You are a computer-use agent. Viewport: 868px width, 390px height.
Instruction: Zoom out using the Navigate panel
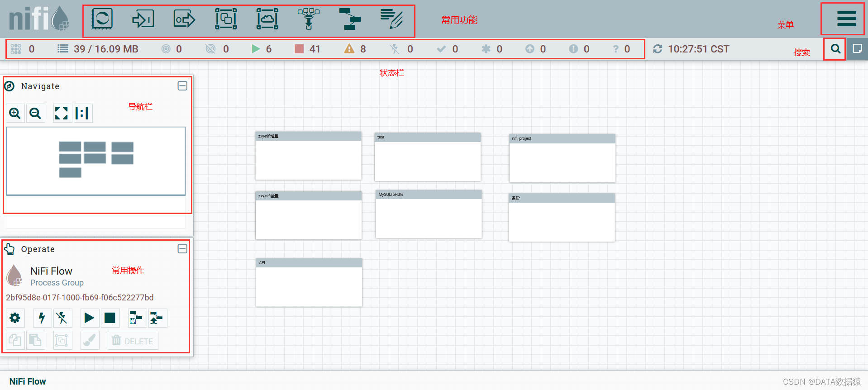pyautogui.click(x=35, y=113)
